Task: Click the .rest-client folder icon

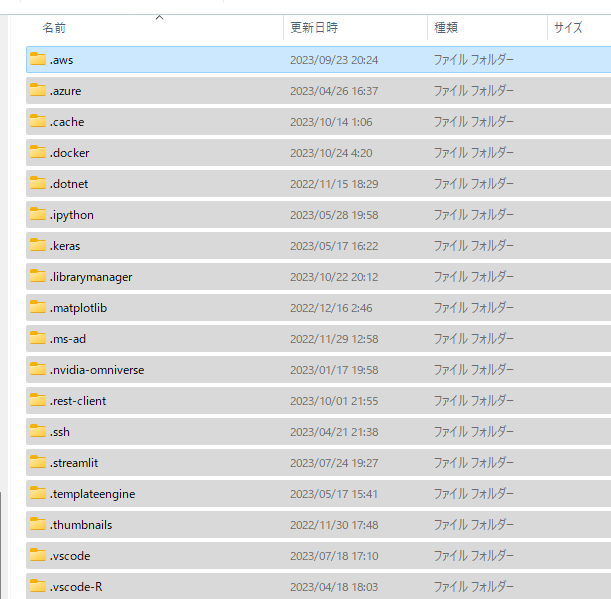Action: (38, 400)
